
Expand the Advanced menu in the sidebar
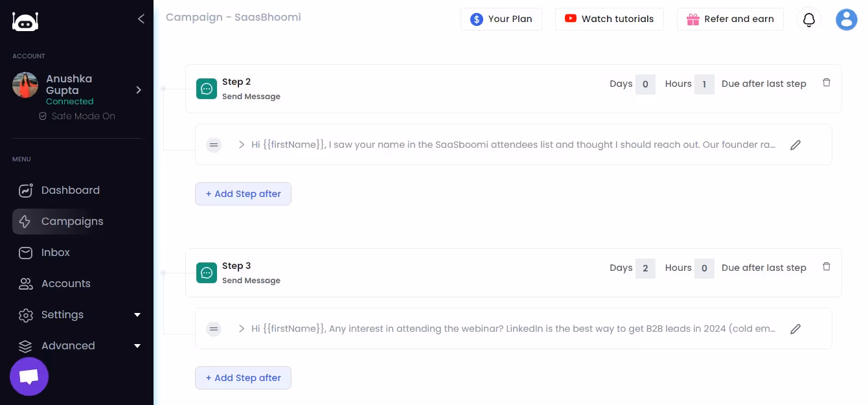pyautogui.click(x=67, y=346)
